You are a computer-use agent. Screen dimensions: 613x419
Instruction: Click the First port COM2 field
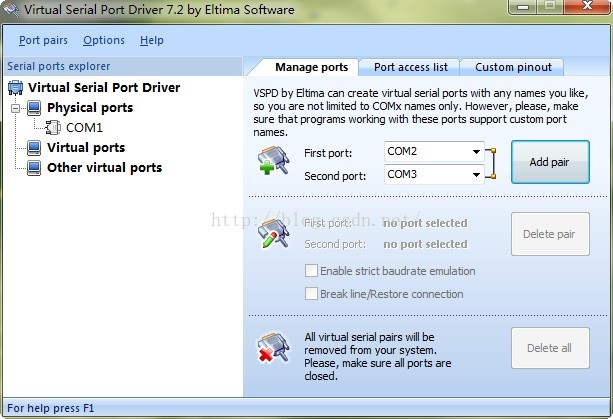coord(434,152)
